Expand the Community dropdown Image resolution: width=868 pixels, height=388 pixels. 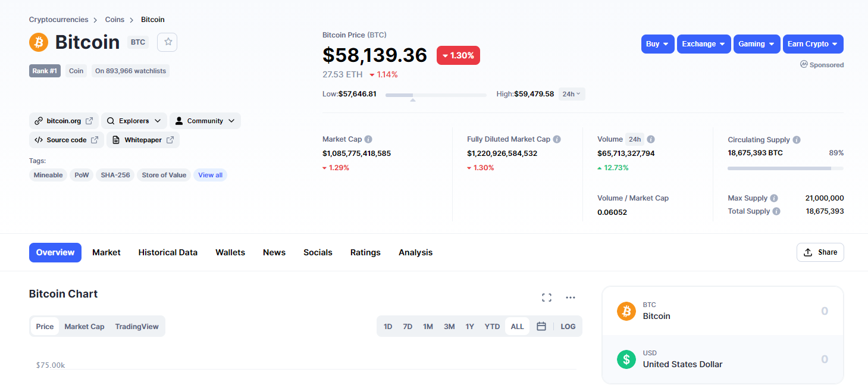click(205, 121)
